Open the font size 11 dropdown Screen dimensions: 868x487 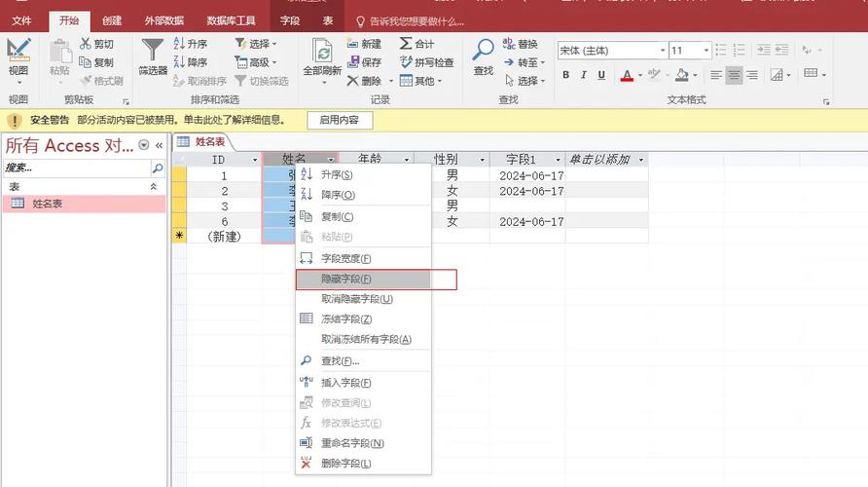pos(718,51)
